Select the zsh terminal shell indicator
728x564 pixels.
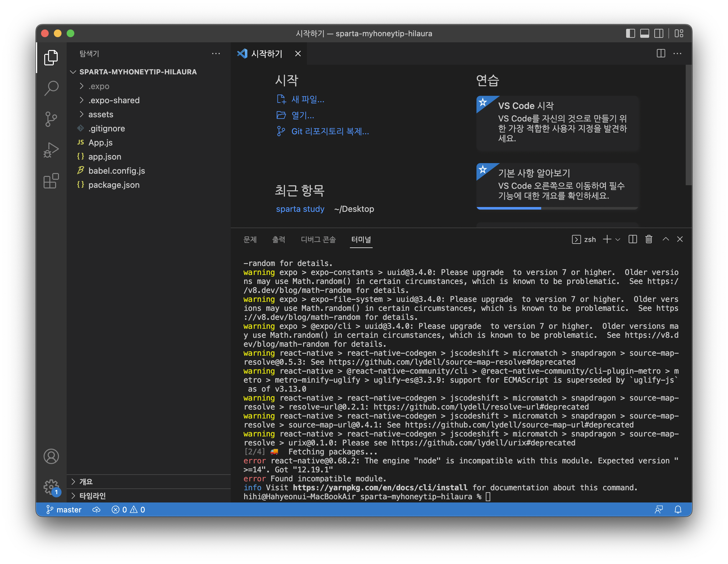pyautogui.click(x=584, y=239)
